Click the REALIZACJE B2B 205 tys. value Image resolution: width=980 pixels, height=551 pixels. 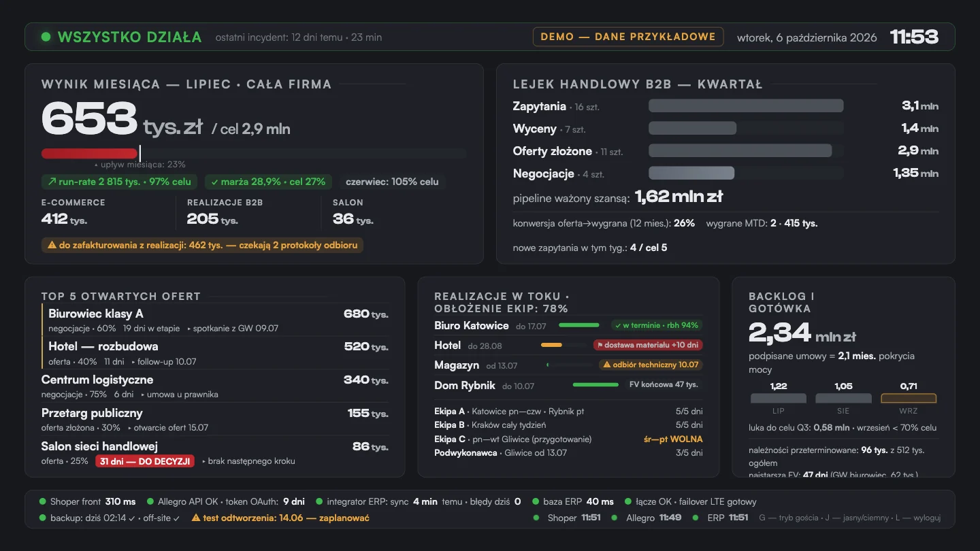[x=212, y=219]
